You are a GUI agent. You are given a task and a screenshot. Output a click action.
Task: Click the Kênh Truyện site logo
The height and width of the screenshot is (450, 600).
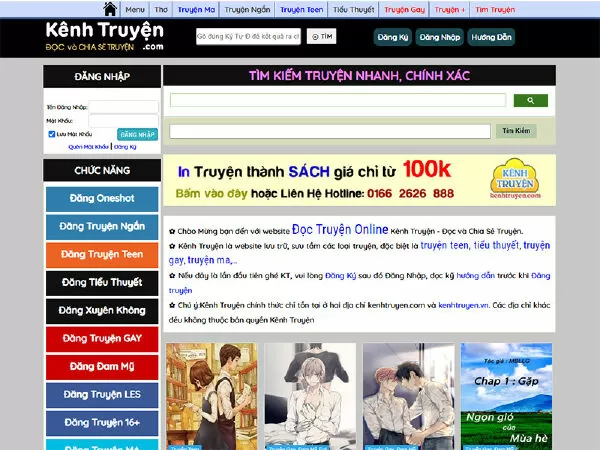[104, 36]
